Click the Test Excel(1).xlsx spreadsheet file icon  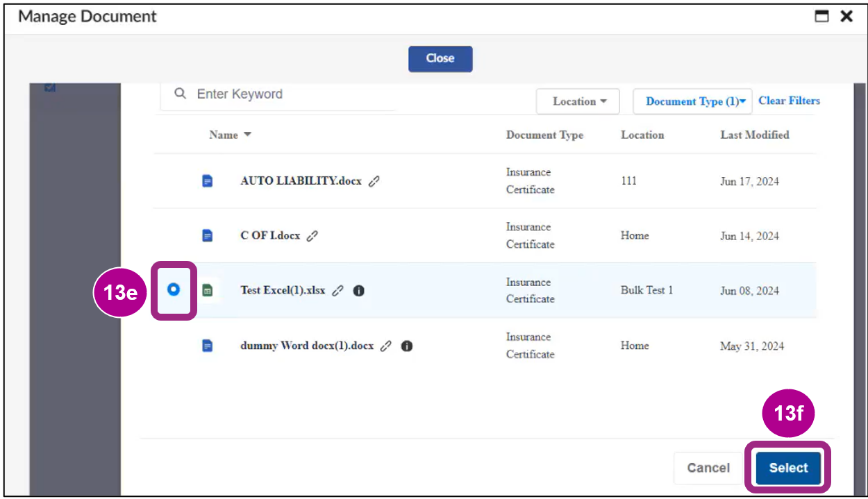click(207, 291)
